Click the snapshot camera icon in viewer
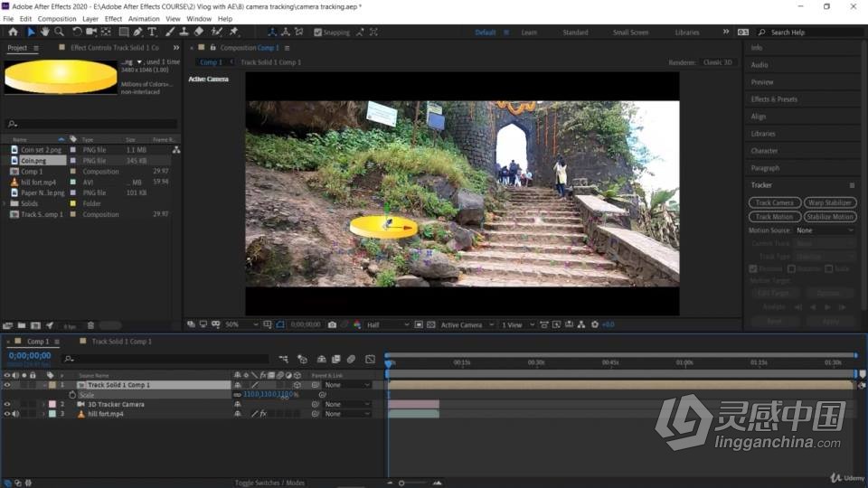 tap(332, 324)
